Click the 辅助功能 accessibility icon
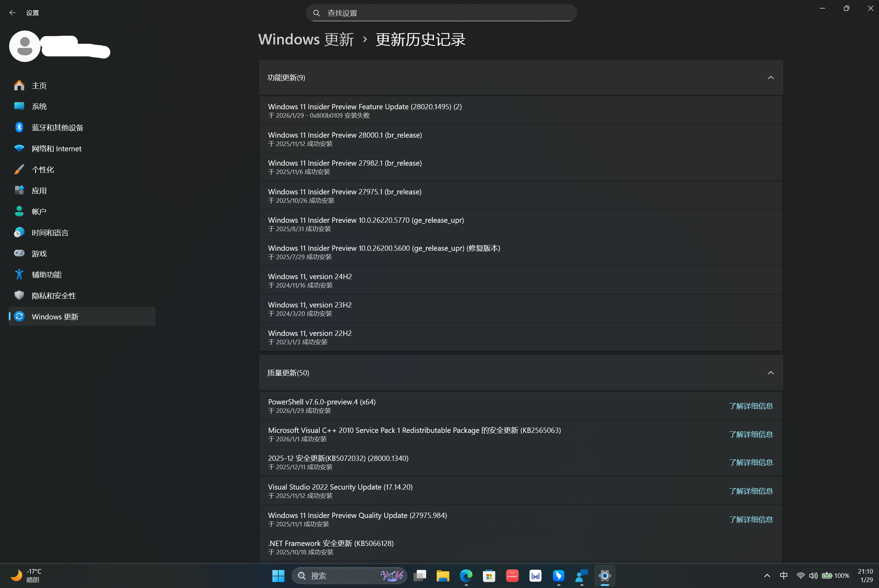Screen dimensions: 879x588 [x=19, y=275]
